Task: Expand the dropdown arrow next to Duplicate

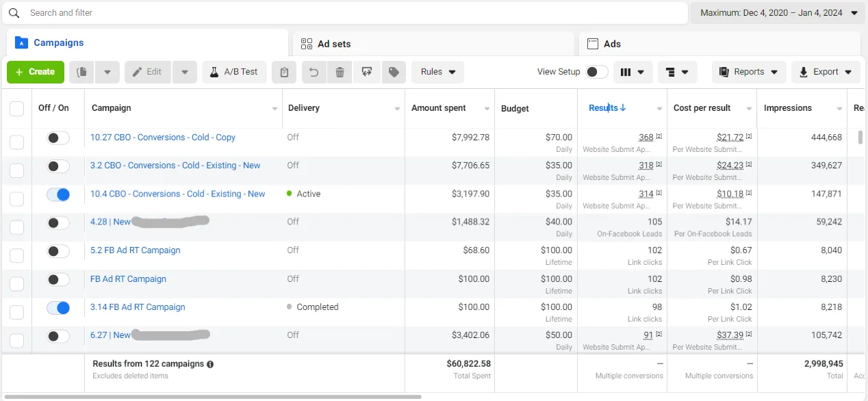Action: coord(107,72)
